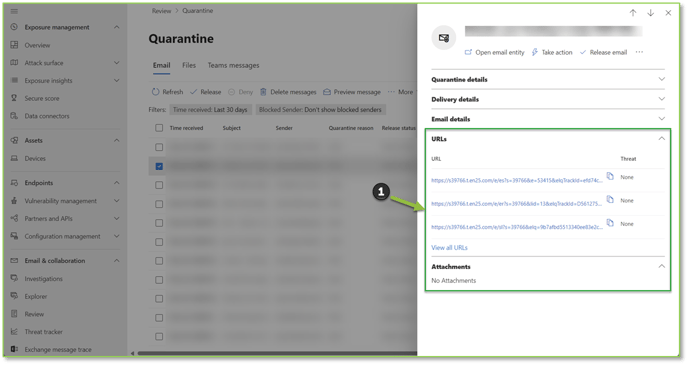Toggle the select-all header checkbox
688x365 pixels.
tap(159, 128)
